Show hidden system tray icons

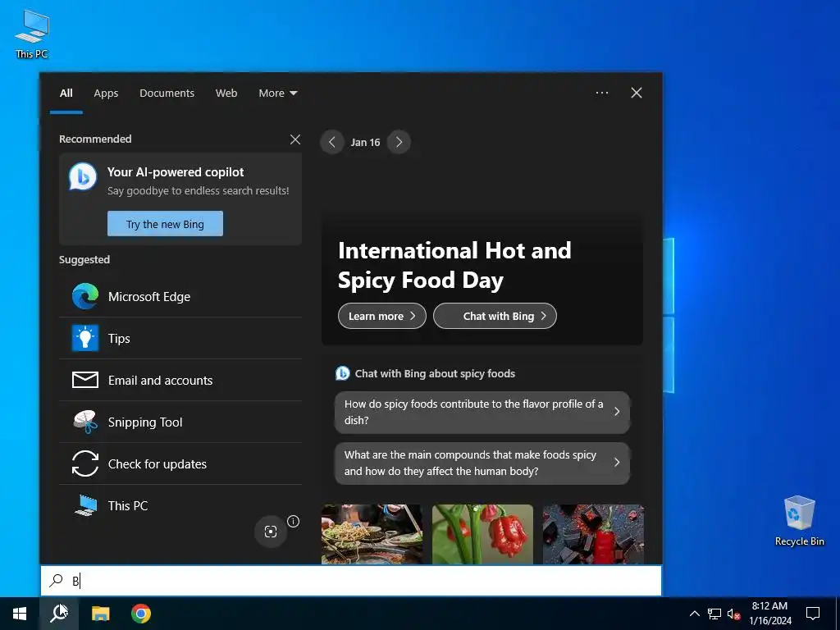[694, 614]
